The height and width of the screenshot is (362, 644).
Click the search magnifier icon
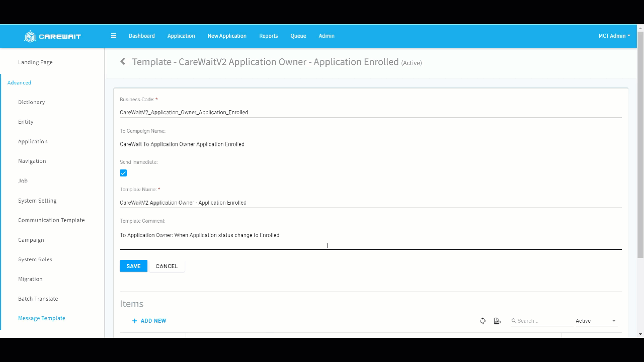pos(514,321)
